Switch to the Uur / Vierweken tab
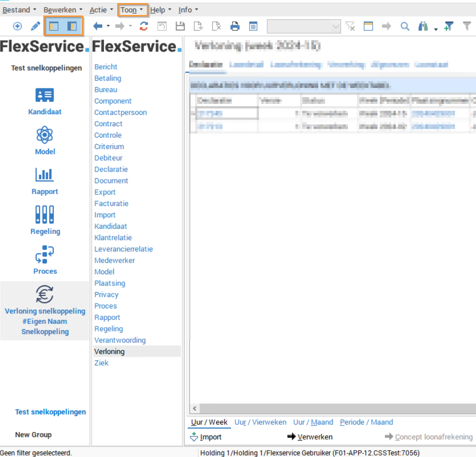This screenshot has height=457, width=476. [260, 422]
